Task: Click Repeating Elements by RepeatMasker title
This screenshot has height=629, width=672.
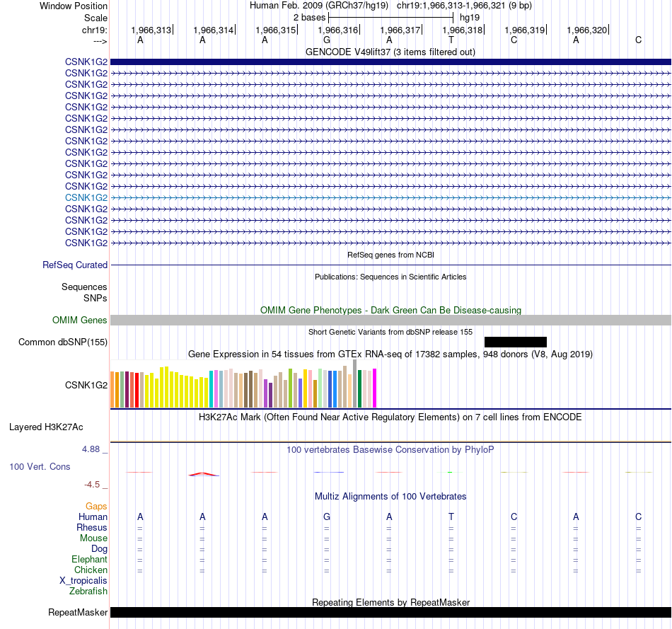Action: tap(390, 602)
